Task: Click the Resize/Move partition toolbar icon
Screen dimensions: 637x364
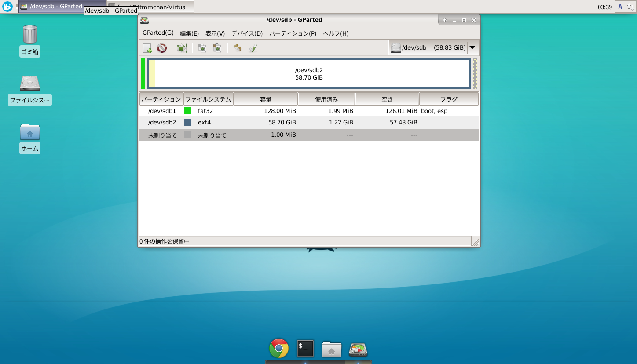Action: pyautogui.click(x=182, y=48)
